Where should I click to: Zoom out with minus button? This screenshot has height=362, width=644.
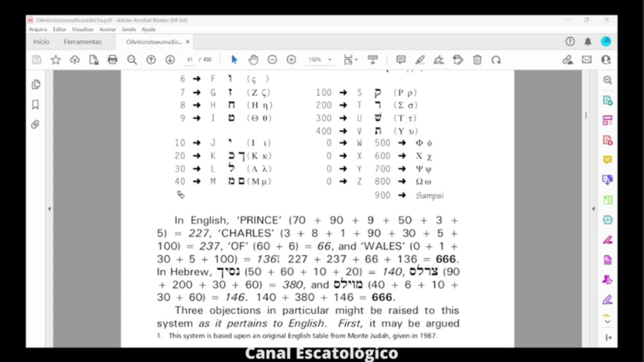pos(272,60)
